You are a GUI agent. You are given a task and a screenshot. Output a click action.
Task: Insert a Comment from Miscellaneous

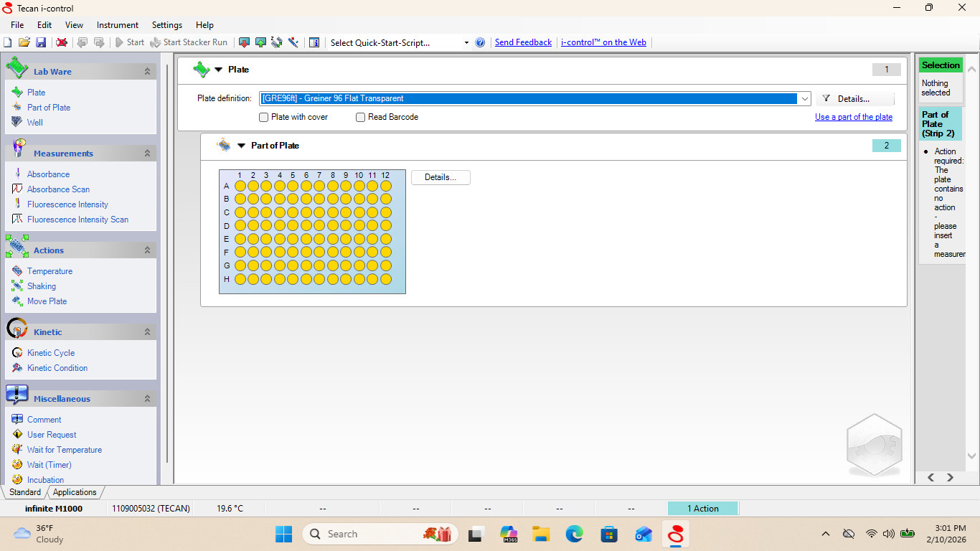[44, 420]
